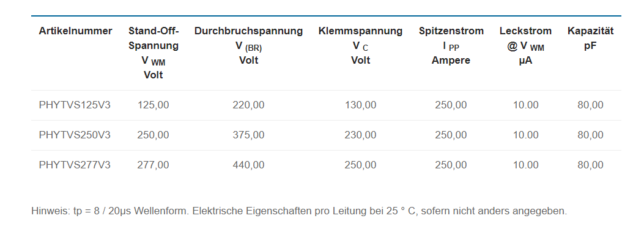Screen dimensions: 644x240
Task: Click the 277,00 stand-off voltage cell
Action: click(x=153, y=165)
